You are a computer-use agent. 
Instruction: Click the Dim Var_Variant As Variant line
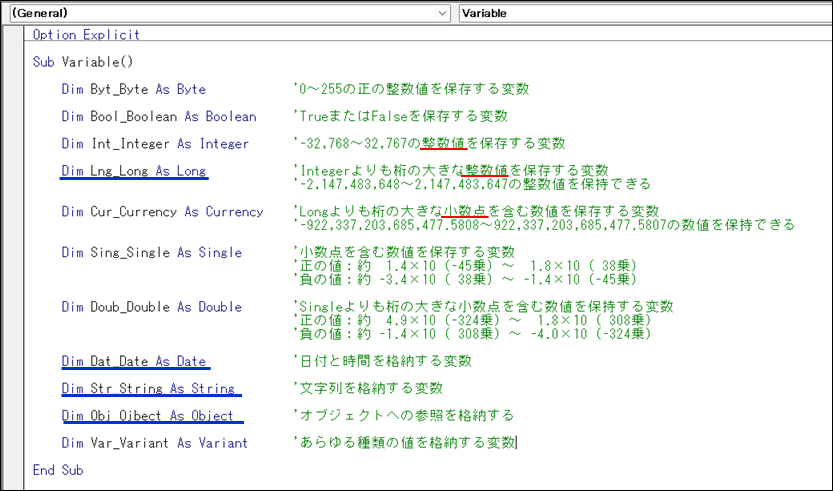click(x=155, y=443)
